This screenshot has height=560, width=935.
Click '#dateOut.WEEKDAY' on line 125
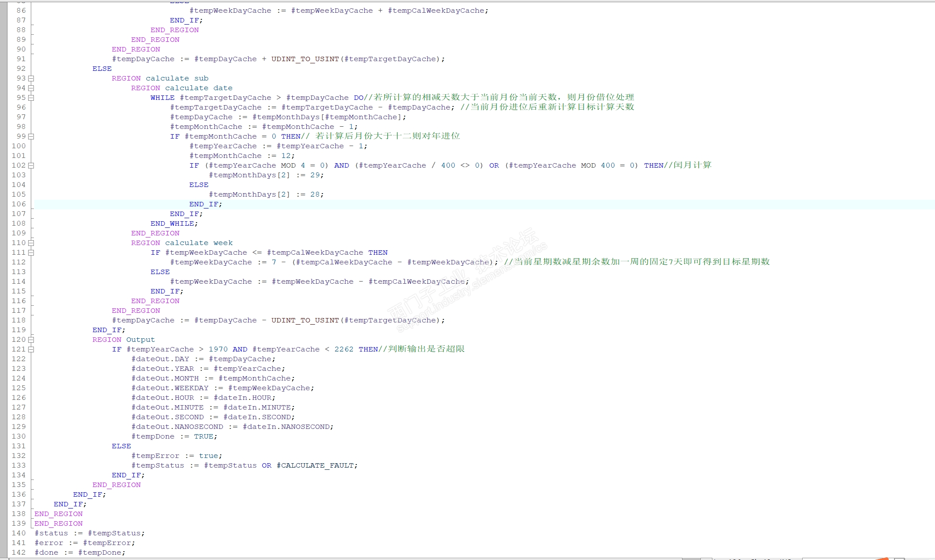pos(170,388)
